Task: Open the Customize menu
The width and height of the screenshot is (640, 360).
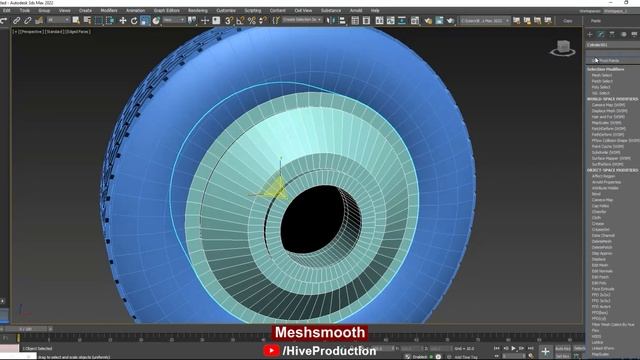Action: [x=226, y=11]
